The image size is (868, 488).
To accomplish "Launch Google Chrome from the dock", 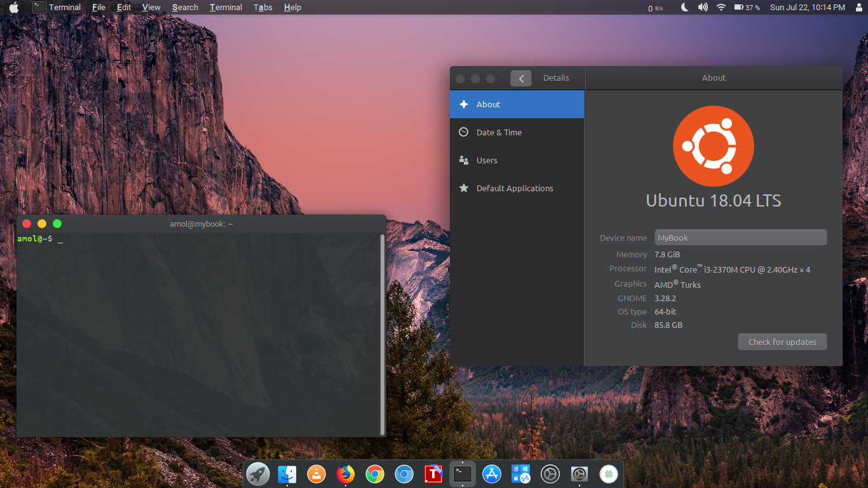I will (x=375, y=474).
